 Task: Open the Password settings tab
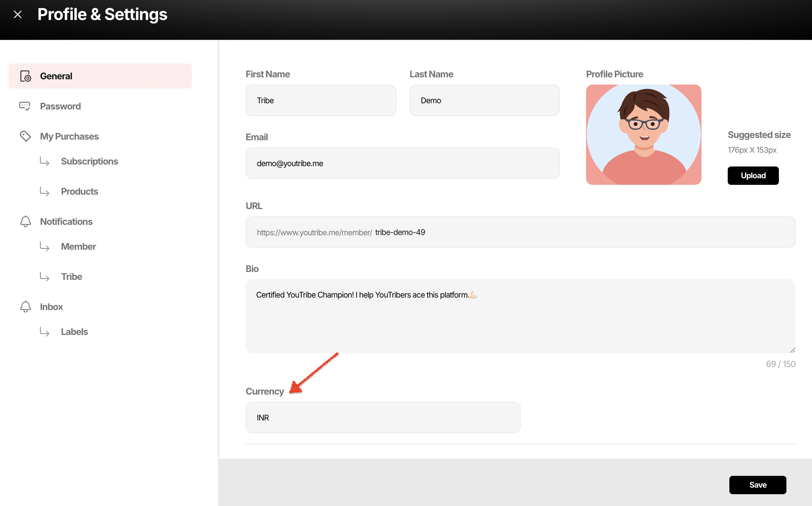tap(60, 106)
